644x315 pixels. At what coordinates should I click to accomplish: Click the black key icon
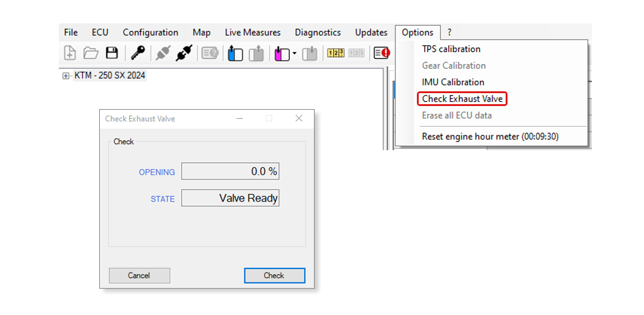click(138, 53)
